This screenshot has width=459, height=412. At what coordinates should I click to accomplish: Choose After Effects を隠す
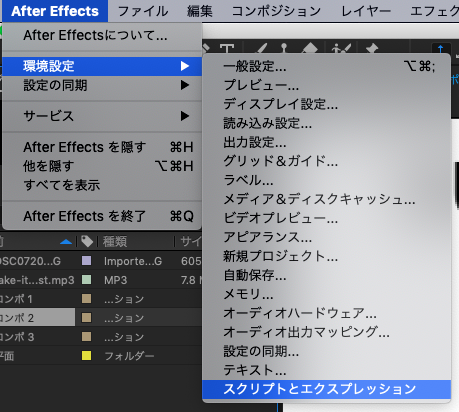click(102, 147)
